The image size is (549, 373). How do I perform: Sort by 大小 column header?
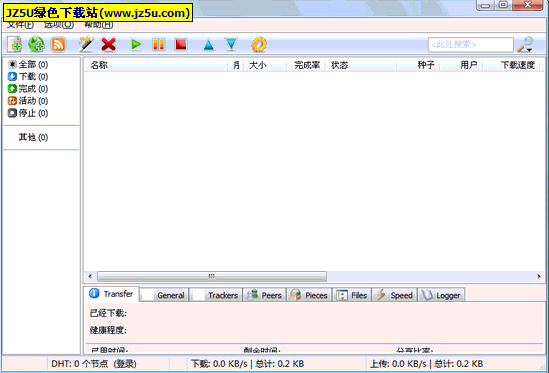pos(264,65)
